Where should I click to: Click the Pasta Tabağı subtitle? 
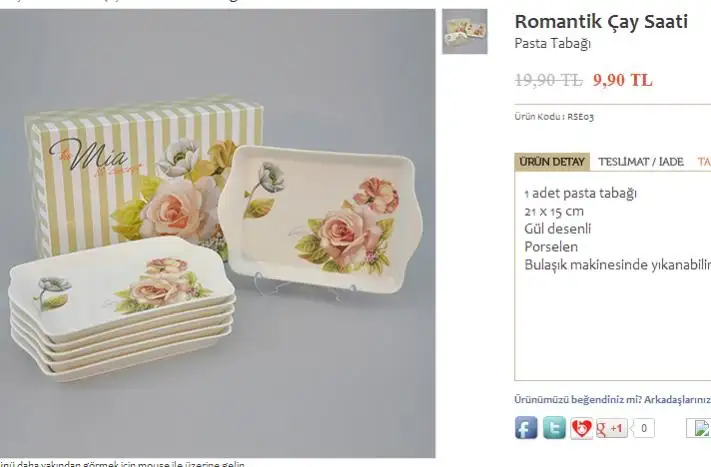tap(553, 44)
